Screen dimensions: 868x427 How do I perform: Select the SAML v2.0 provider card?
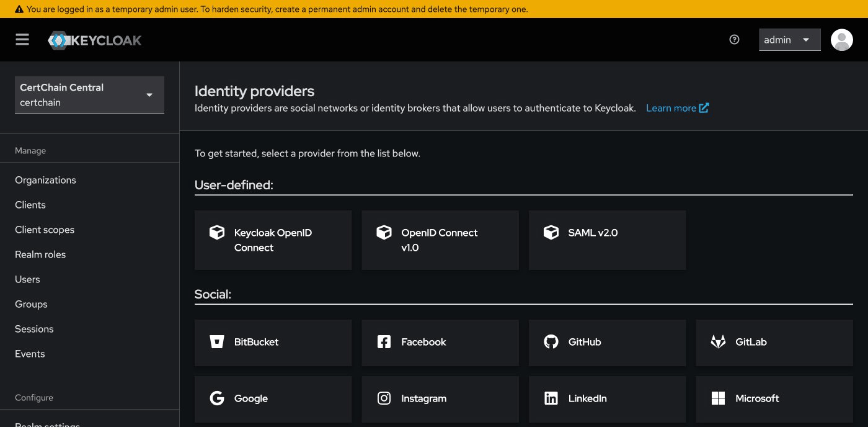pos(607,240)
